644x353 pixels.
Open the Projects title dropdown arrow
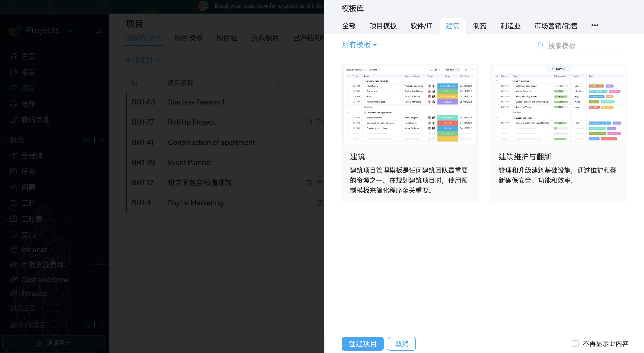[70, 31]
